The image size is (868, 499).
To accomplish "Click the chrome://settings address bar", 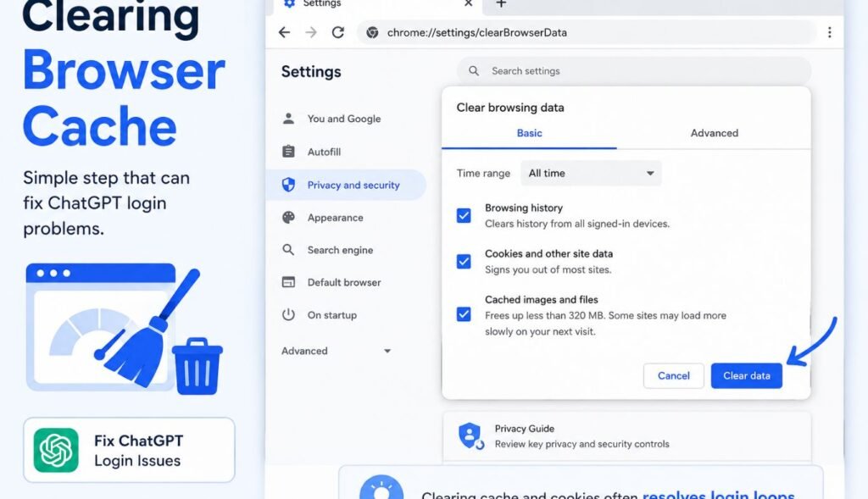I will (x=587, y=33).
